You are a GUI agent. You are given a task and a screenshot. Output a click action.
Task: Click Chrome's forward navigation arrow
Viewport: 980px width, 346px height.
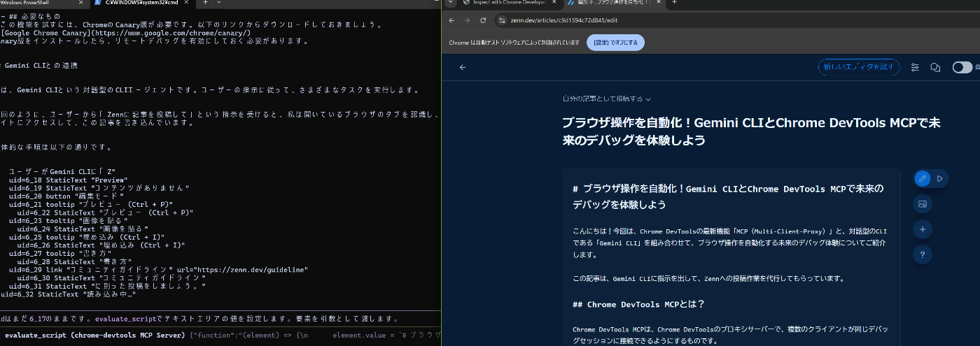click(x=468, y=20)
